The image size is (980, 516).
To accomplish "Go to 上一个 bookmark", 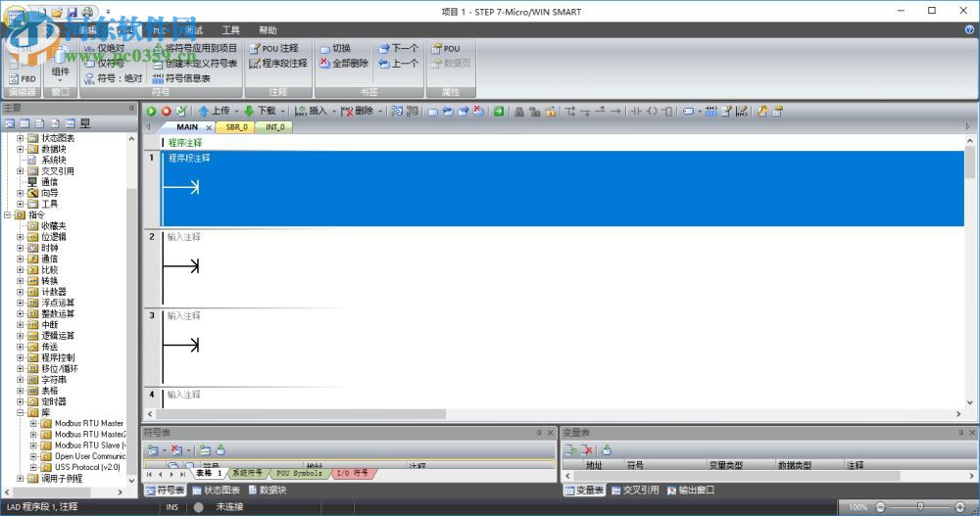I will [398, 63].
